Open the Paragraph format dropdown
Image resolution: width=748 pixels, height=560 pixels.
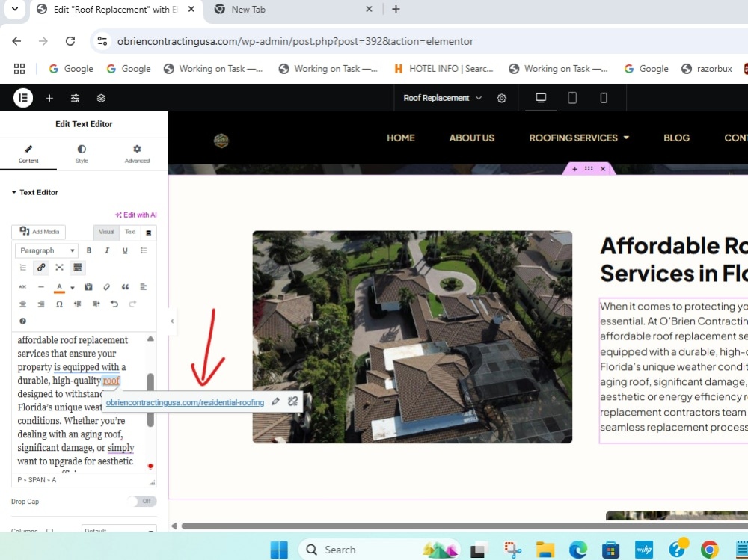[46, 250]
